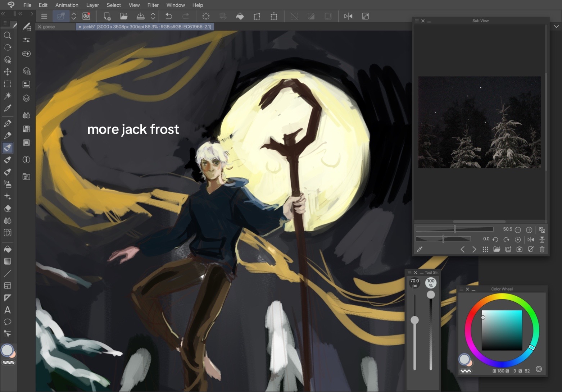Screen dimensions: 562x392
Task: Select the Gradient tool
Action: 7,261
